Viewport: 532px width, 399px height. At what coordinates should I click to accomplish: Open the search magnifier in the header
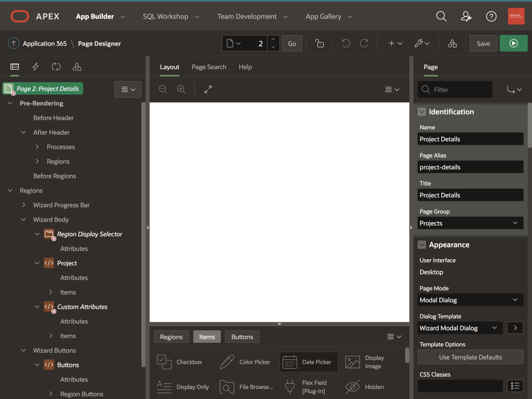441,16
